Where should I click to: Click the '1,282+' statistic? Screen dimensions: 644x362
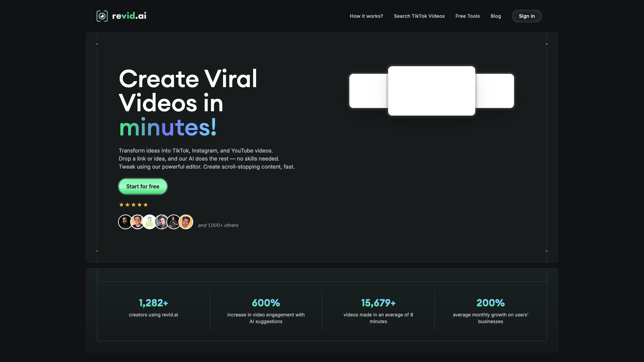153,303
